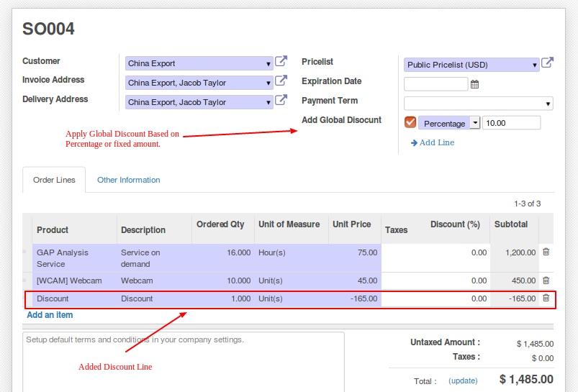Image resolution: width=578 pixels, height=392 pixels.
Task: Delete the Webcam order line
Action: click(546, 281)
